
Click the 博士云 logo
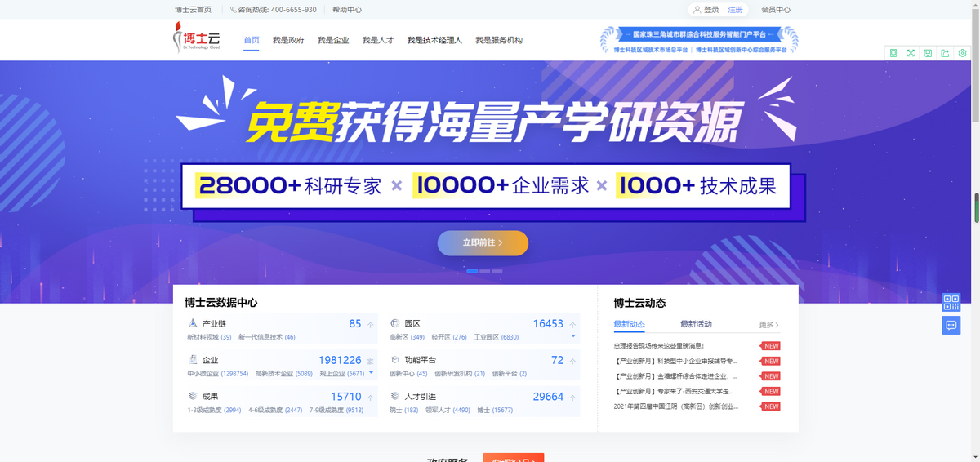click(x=197, y=39)
